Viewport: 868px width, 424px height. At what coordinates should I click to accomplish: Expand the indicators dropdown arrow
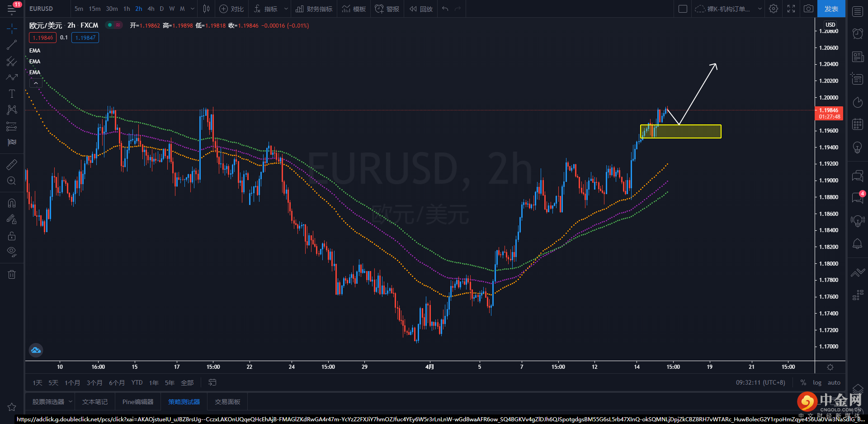pos(286,9)
